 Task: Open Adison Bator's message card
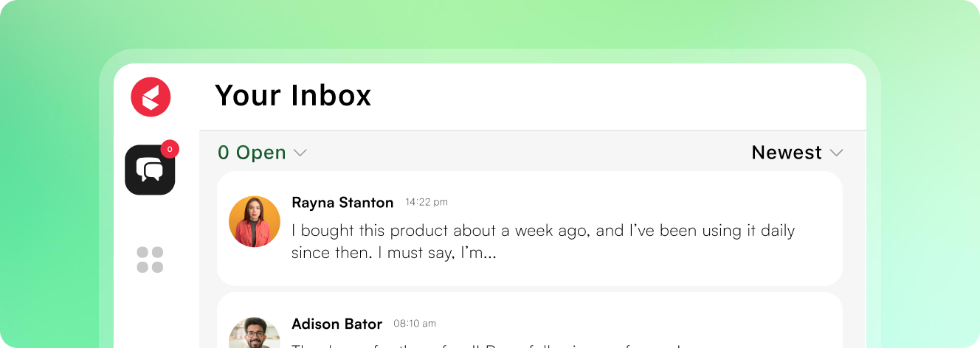pyautogui.click(x=530, y=320)
